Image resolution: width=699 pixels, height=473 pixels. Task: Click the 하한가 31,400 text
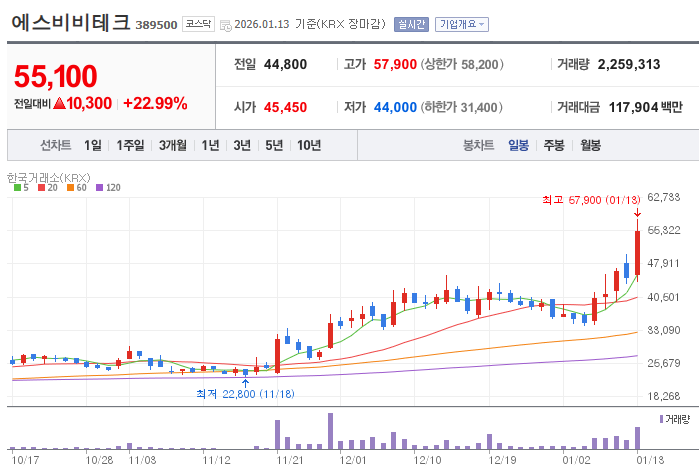tap(462, 107)
